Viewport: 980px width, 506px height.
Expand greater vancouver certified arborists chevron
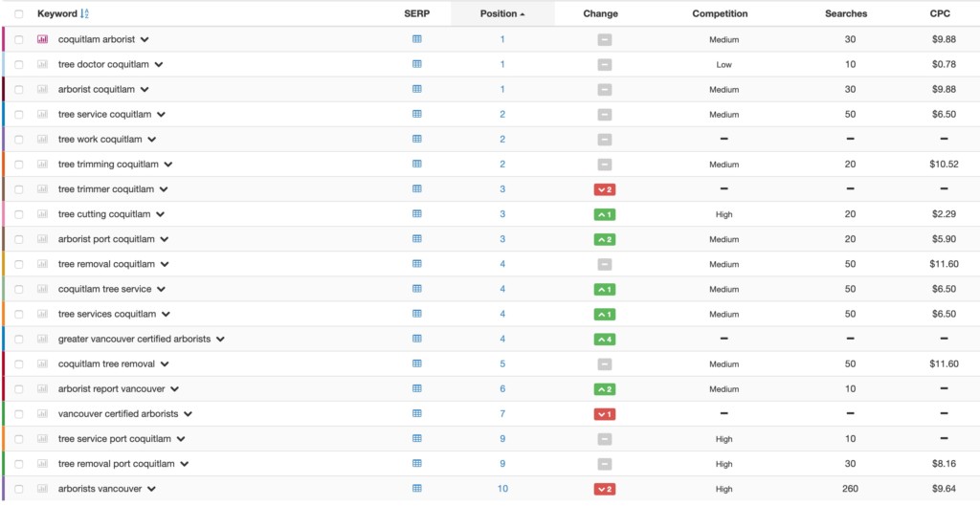[221, 340]
